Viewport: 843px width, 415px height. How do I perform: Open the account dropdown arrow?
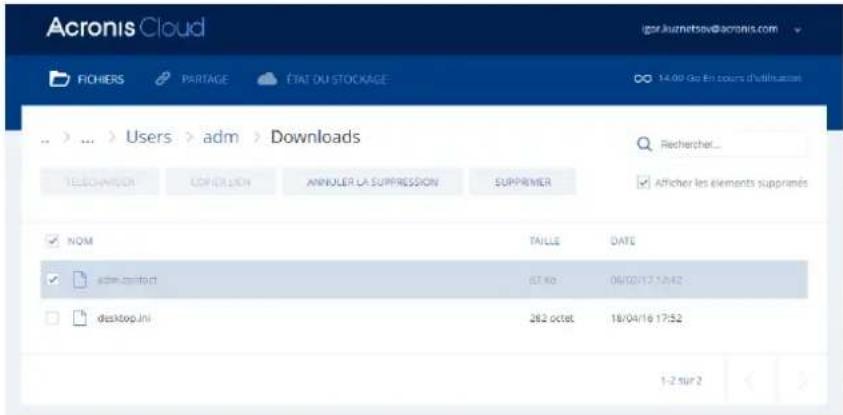(798, 30)
